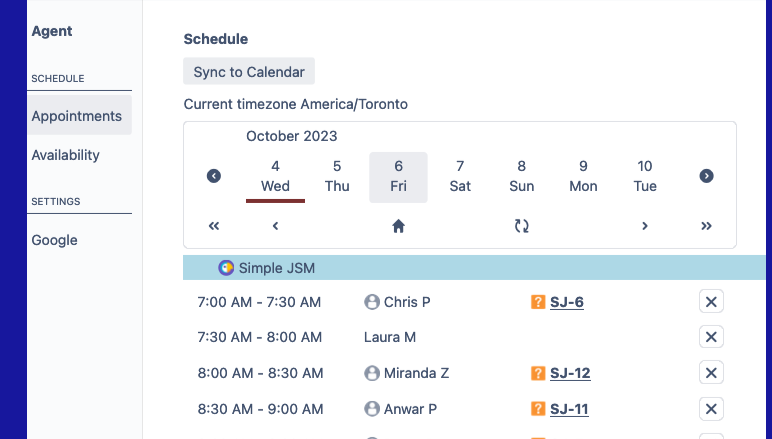The height and width of the screenshot is (439, 772).
Task: Step forward one day with single right chevron
Action: click(645, 226)
